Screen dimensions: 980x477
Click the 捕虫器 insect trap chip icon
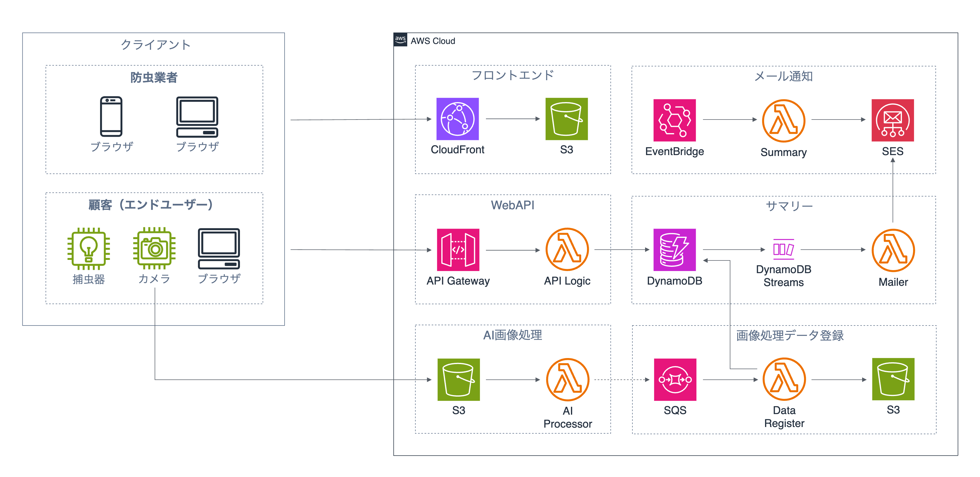(x=89, y=248)
